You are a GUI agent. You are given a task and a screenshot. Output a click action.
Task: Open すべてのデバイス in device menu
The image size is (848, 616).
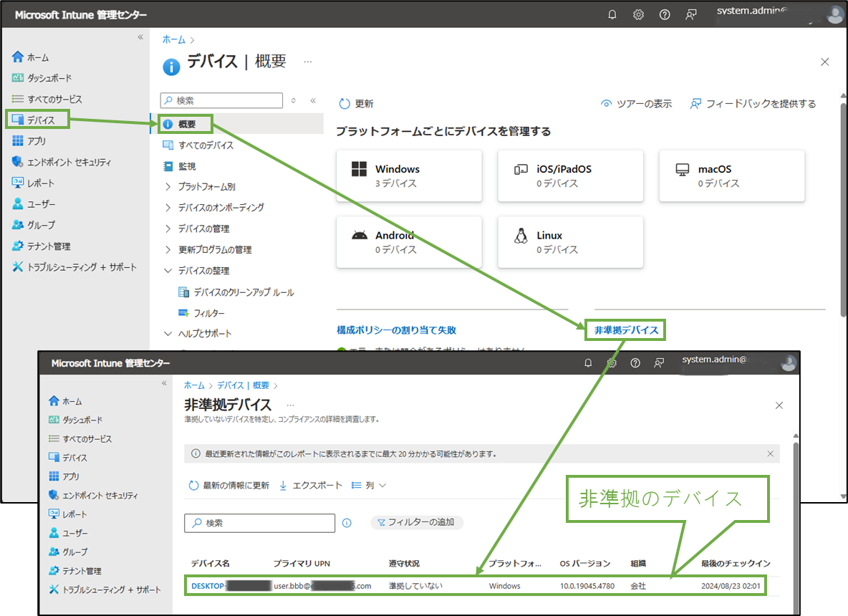pos(198,145)
